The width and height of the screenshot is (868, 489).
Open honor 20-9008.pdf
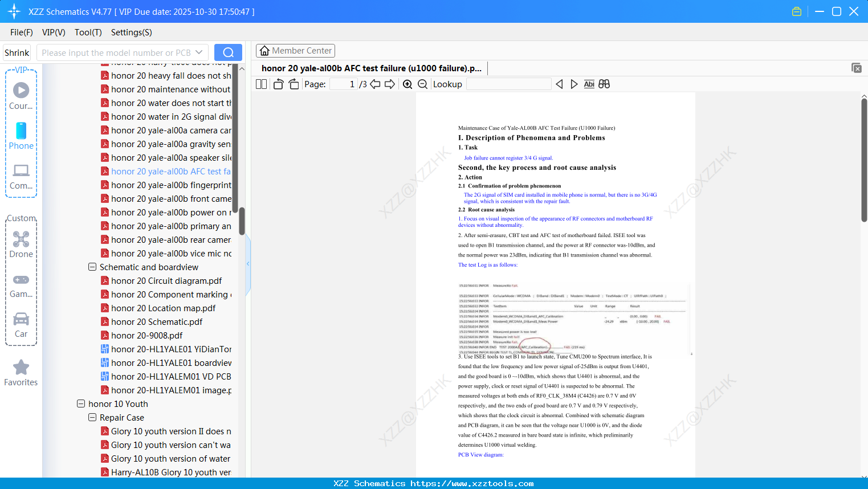pyautogui.click(x=142, y=336)
